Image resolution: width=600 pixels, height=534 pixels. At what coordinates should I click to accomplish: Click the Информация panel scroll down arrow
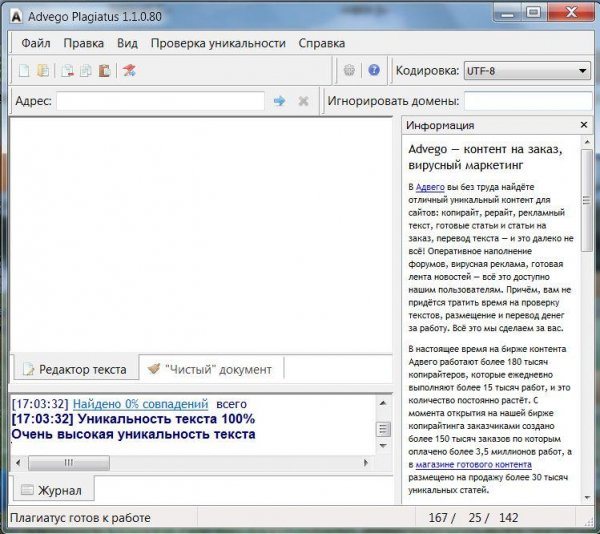[587, 498]
